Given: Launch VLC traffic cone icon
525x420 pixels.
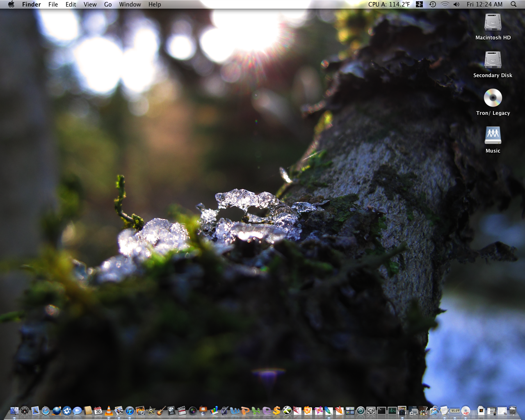Looking at the screenshot, I should coord(109,411).
